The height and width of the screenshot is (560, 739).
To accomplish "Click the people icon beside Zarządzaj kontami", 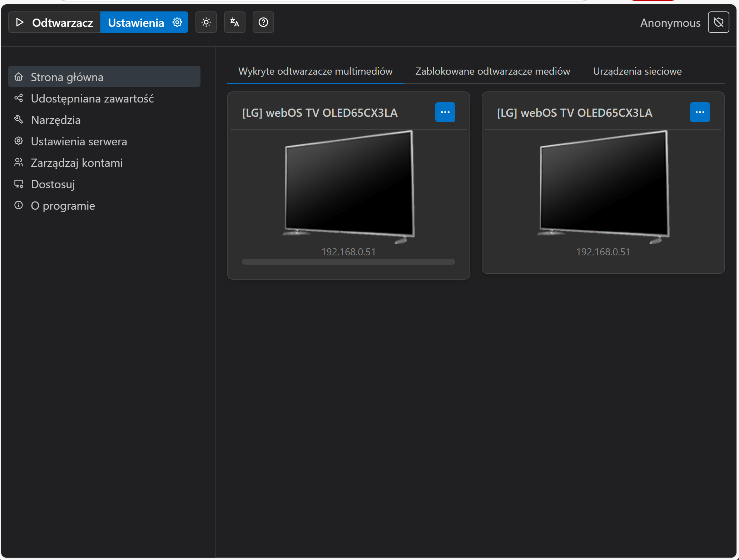I will point(19,162).
